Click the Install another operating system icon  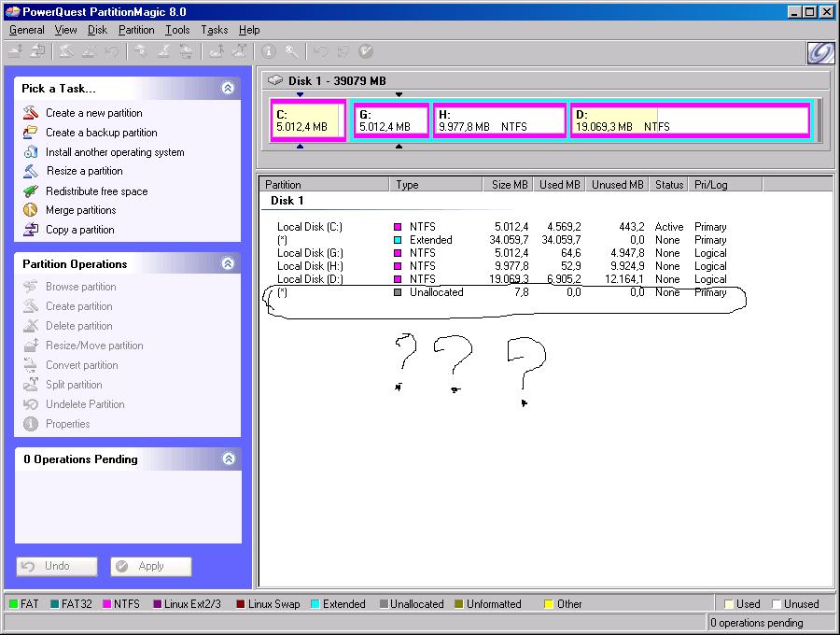tap(31, 152)
